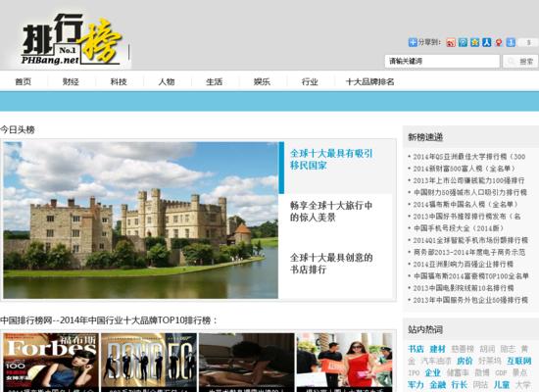Click the 今日头榜 section heading
Screen dimensions: 539x392
tap(18, 130)
